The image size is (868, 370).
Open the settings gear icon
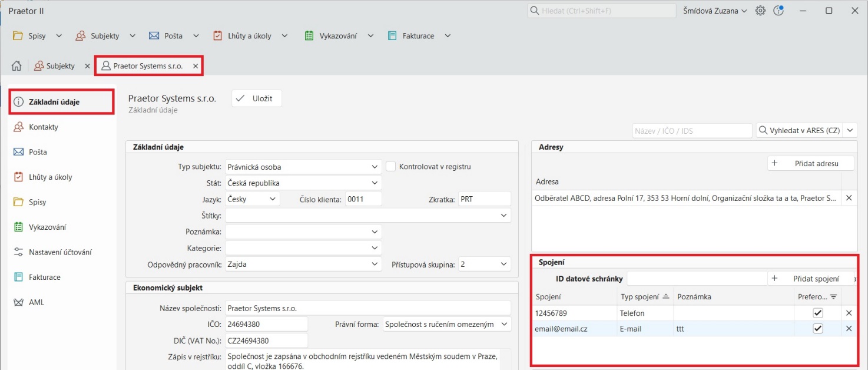(760, 11)
